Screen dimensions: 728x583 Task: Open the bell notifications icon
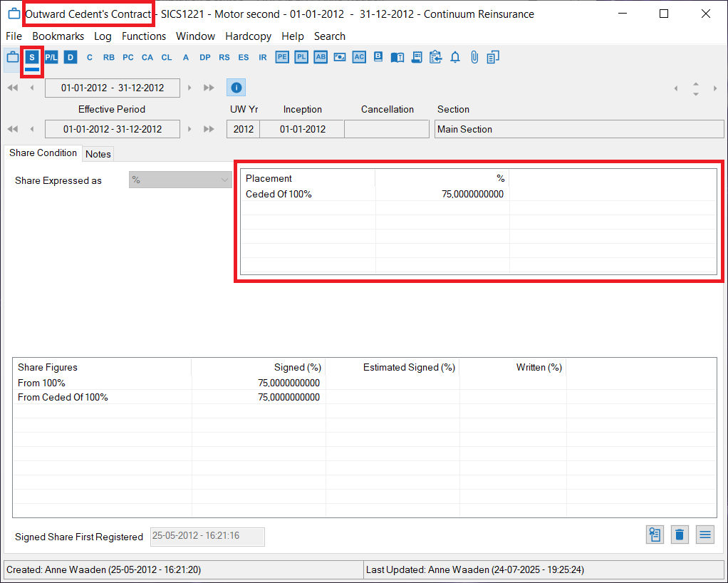pyautogui.click(x=455, y=57)
